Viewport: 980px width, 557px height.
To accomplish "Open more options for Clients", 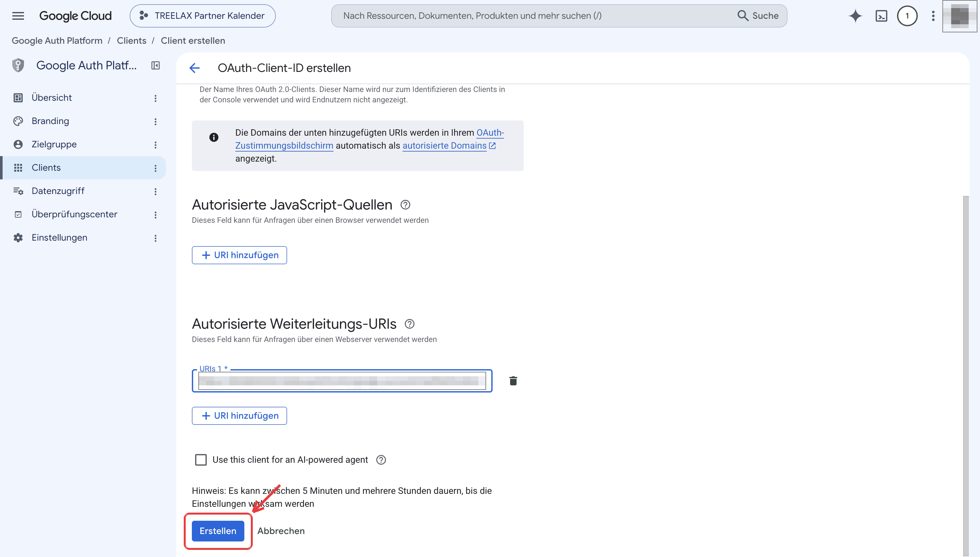I will 156,168.
